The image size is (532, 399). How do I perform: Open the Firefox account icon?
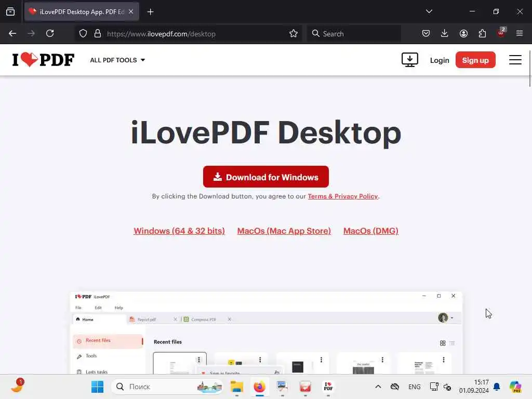tap(463, 34)
